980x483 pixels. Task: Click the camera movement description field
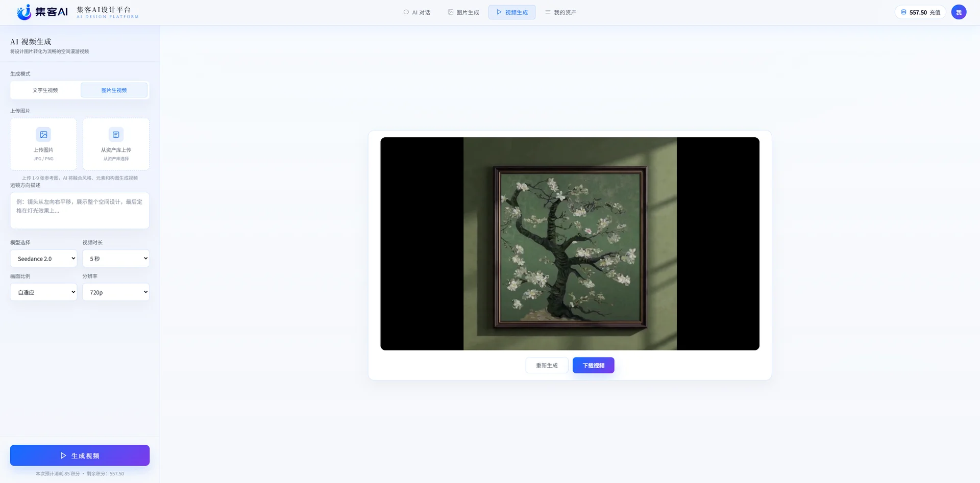pyautogui.click(x=80, y=210)
